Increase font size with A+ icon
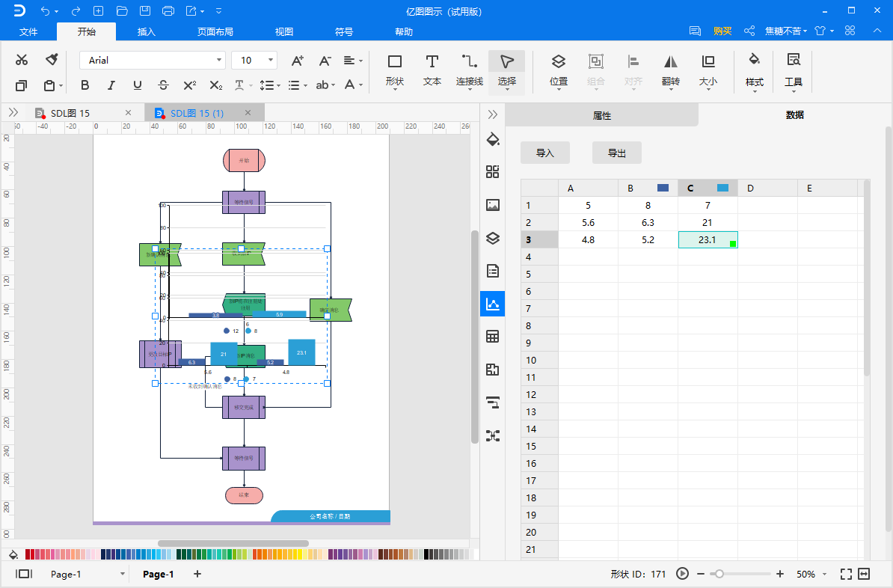The width and height of the screenshot is (893, 588). (297, 61)
